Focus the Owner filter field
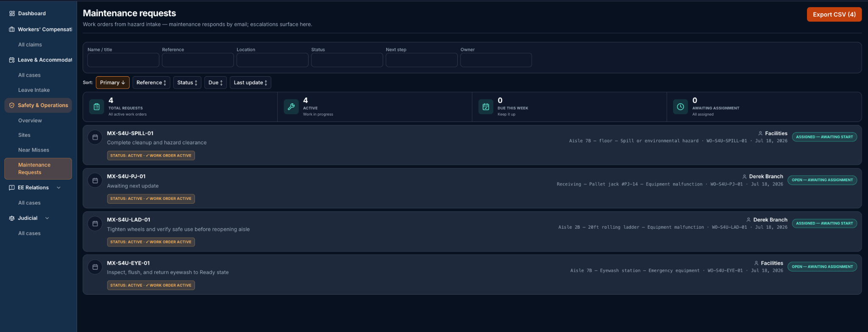Viewport: 868px width, 332px height. (496, 60)
